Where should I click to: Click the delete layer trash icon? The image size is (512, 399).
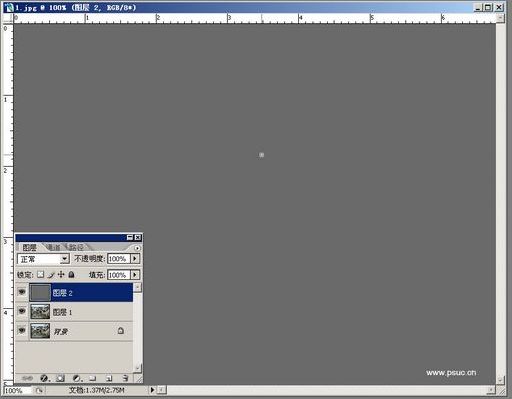[125, 378]
